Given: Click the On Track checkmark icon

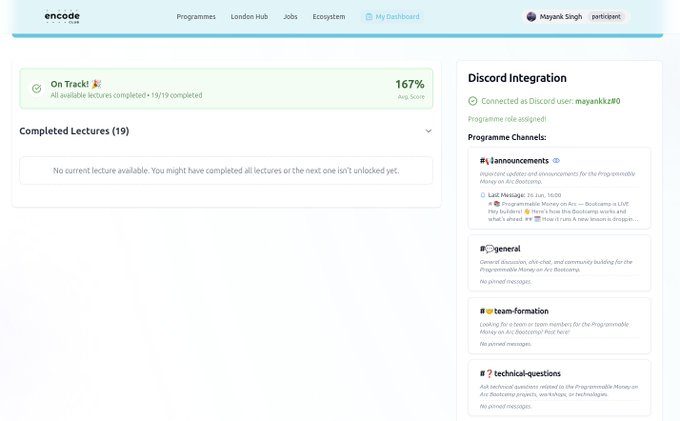Looking at the screenshot, I should click(x=36, y=88).
